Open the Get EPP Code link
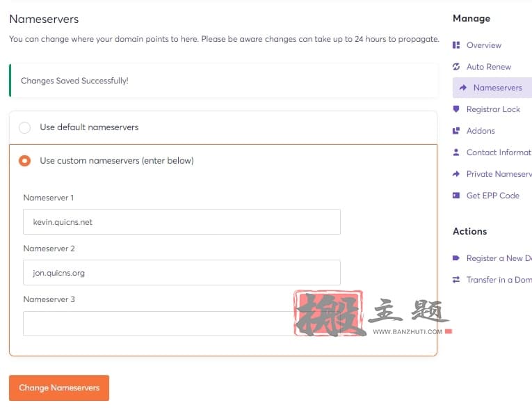The image size is (532, 410). pos(492,196)
